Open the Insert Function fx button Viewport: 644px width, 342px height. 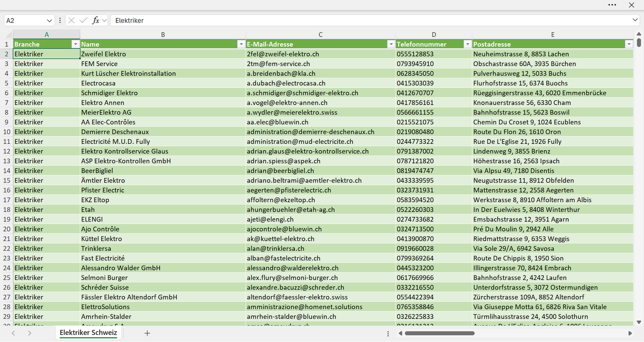(95, 20)
